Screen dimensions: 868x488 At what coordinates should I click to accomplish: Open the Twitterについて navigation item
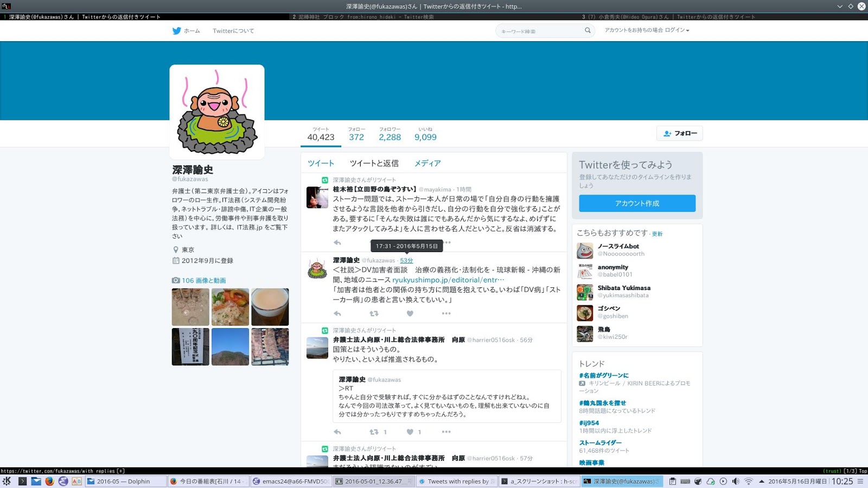click(233, 31)
